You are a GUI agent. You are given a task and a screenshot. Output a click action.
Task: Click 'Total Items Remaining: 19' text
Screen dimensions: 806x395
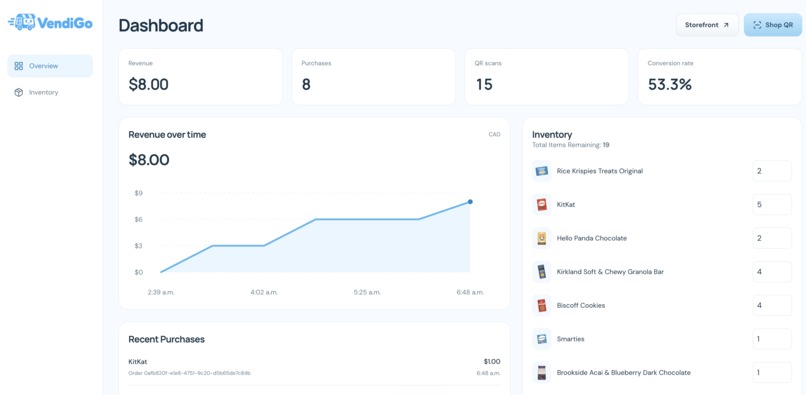pos(571,146)
